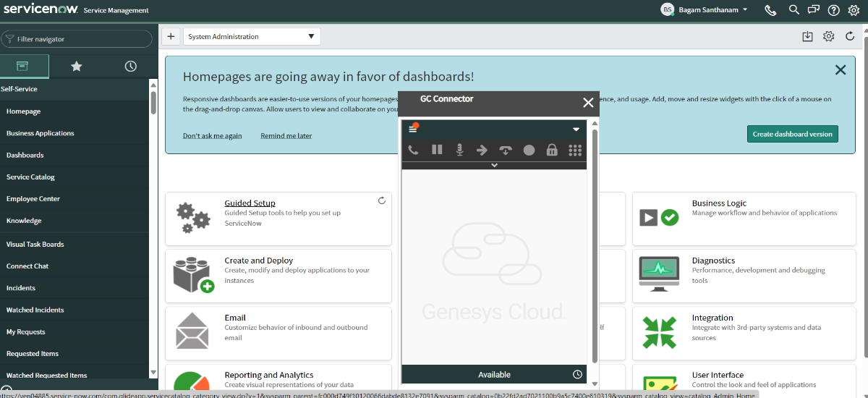This screenshot has height=398, width=868.
Task: Switch to Favorites star tab in navigator
Action: point(76,66)
